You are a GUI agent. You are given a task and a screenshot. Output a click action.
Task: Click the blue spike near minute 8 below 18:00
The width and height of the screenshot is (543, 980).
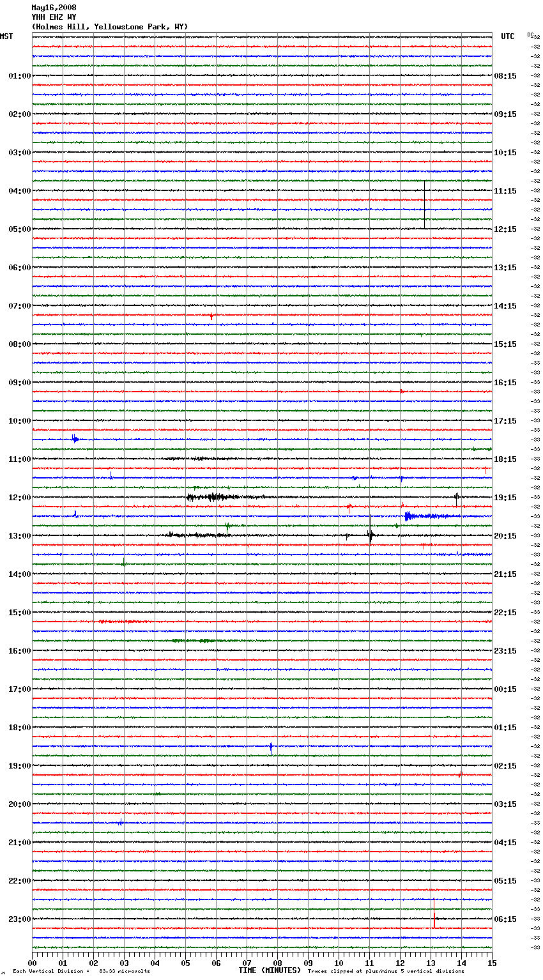tap(271, 747)
